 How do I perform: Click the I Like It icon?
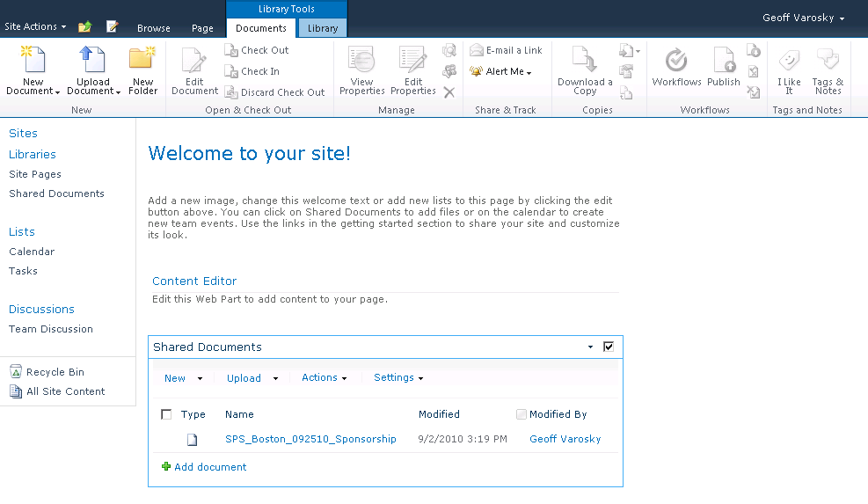pyautogui.click(x=789, y=60)
